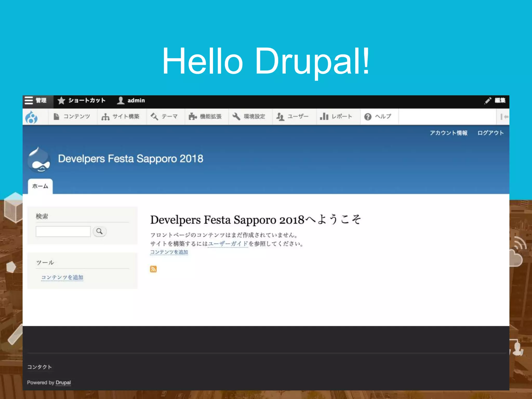Click the Drupal 8 home icon in toolbar
Screen dimensions: 532x399
[31, 117]
